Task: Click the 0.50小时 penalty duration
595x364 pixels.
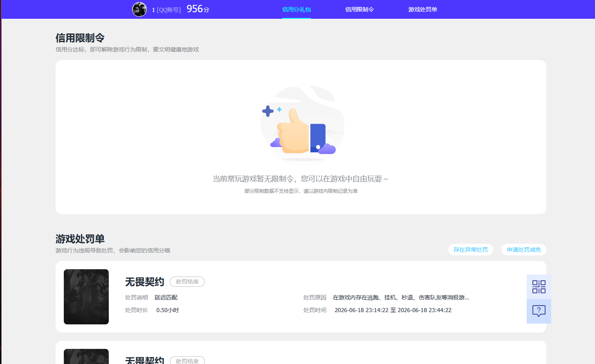Action: 168,310
